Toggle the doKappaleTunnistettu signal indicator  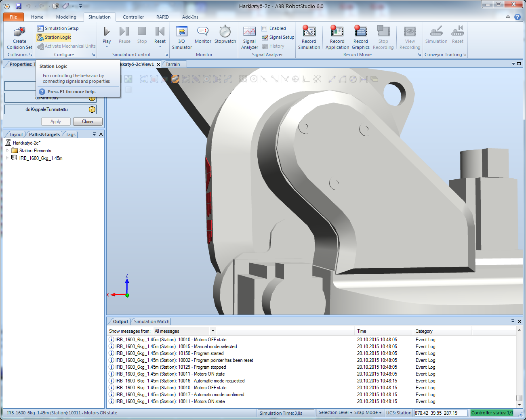coord(92,109)
